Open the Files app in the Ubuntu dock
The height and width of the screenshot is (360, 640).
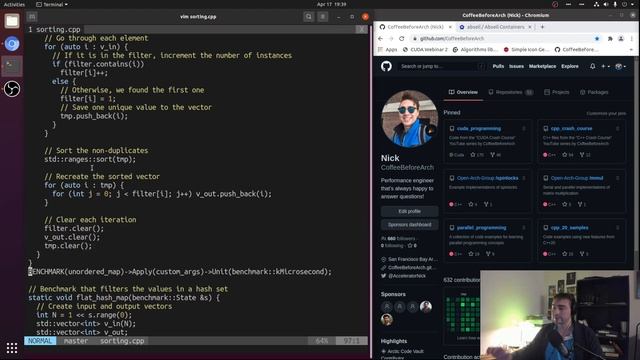(x=12, y=21)
